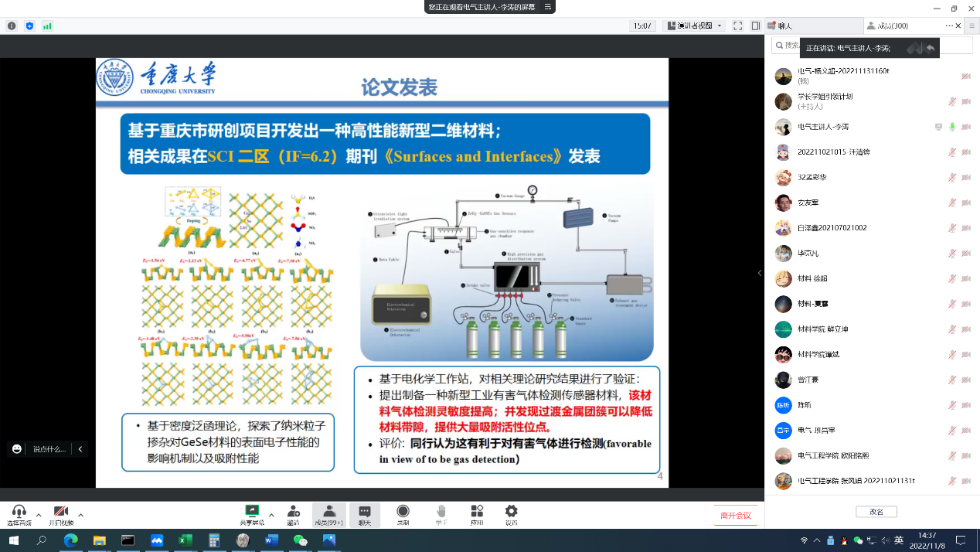Click muted mic icon of 安友军

[x=953, y=203]
